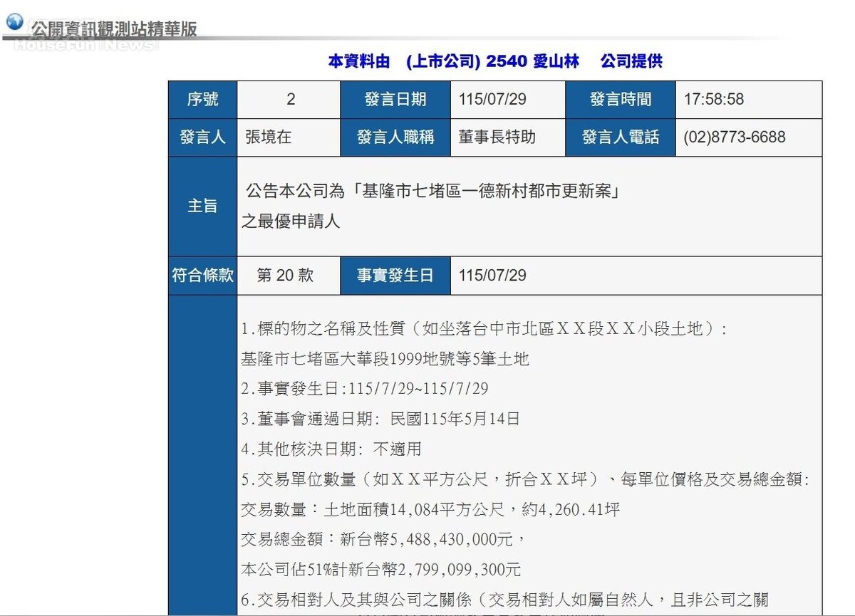Screen dimensions: 855x616
Task: Click the 本公司佔51% amount line
Action: pyautogui.click(x=381, y=570)
